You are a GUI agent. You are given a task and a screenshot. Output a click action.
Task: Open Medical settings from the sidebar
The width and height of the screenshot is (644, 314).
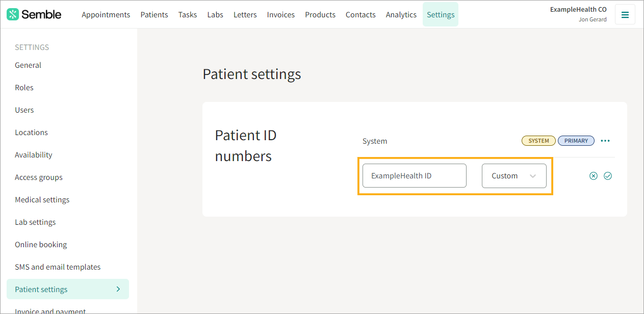(42, 199)
